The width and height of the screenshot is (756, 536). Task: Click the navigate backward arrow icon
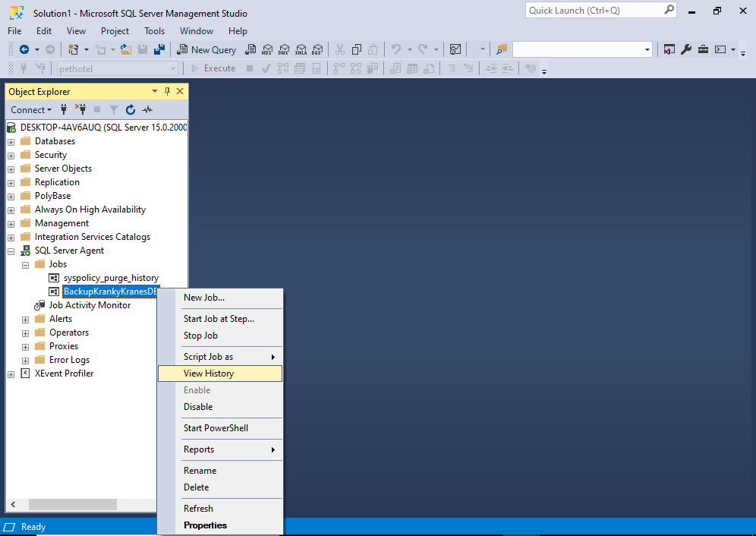click(24, 49)
